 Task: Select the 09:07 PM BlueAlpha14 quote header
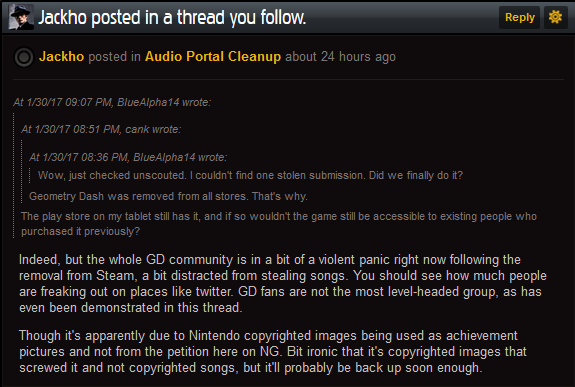point(112,102)
